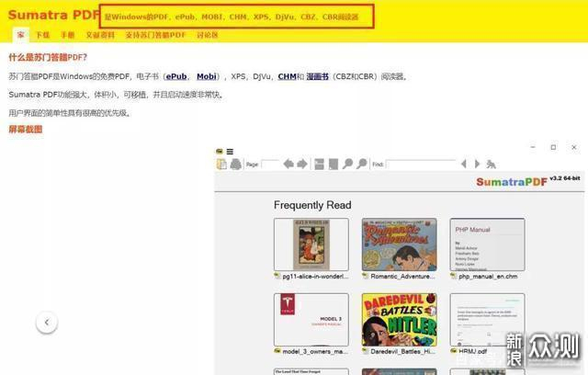Toggle the Match case search icon
This screenshot has height=375, width=588.
point(491,164)
